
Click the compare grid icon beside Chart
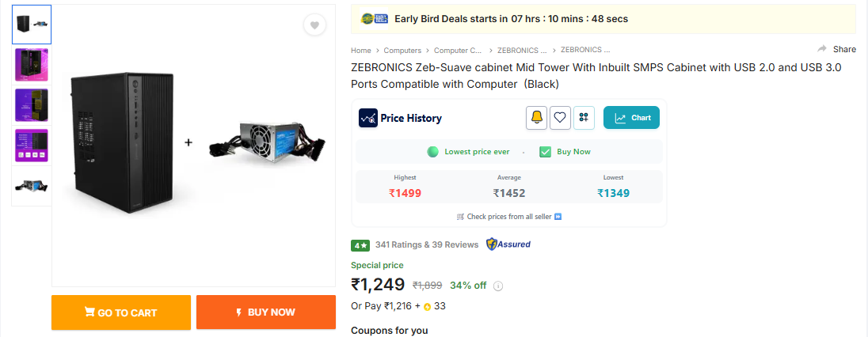coord(584,118)
